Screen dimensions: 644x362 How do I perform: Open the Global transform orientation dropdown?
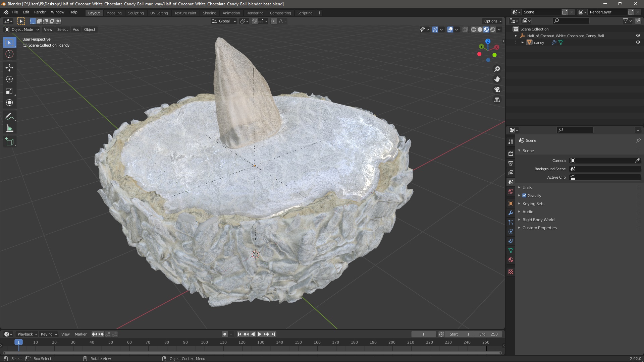pyautogui.click(x=224, y=21)
